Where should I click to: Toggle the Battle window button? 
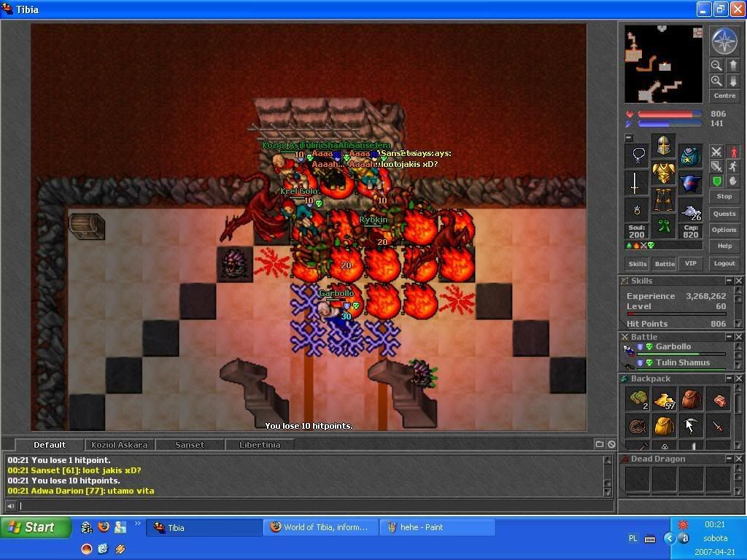[665, 264]
